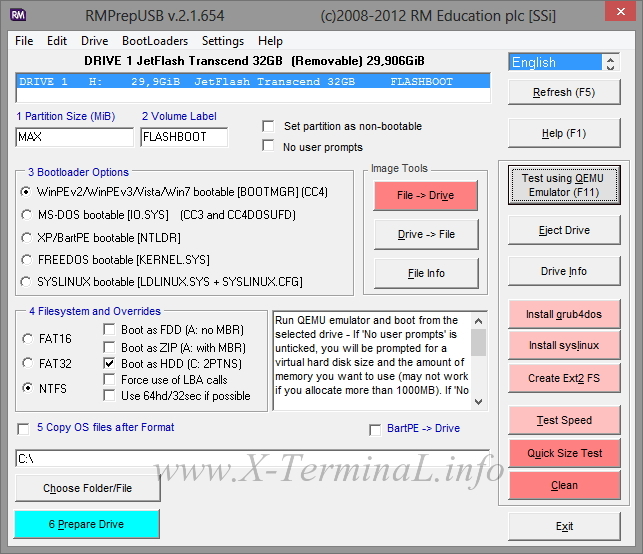Screen dimensions: 643x554
Task: Click Choose Folder/File button
Action: 87,488
